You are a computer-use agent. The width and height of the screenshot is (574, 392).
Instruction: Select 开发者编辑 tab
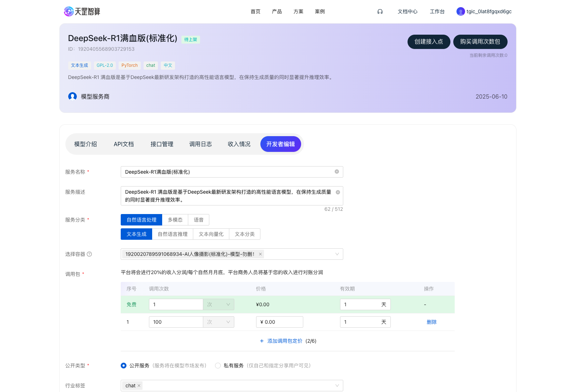281,144
